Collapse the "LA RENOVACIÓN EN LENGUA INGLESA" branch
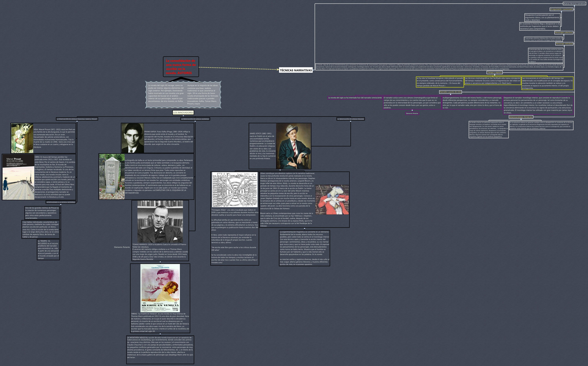 351,122
